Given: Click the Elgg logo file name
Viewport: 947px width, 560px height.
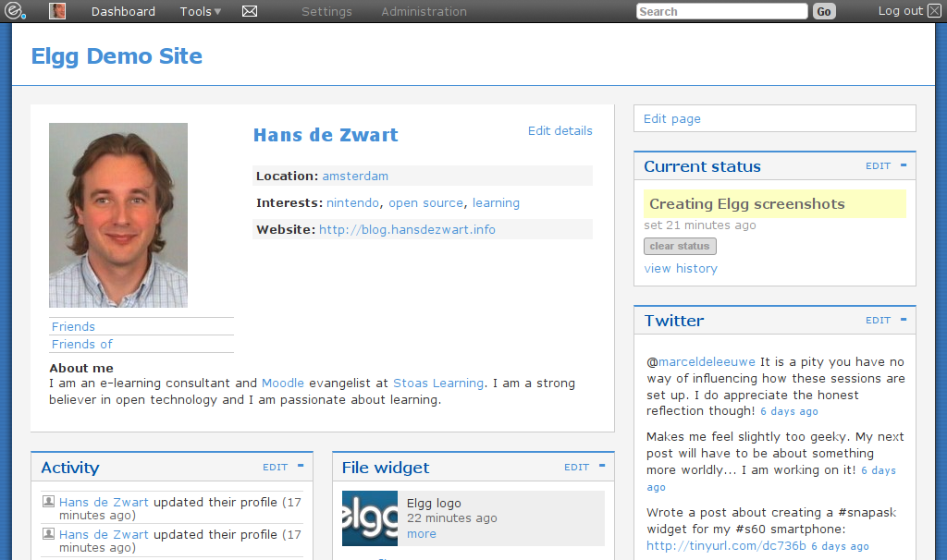Looking at the screenshot, I should [434, 504].
